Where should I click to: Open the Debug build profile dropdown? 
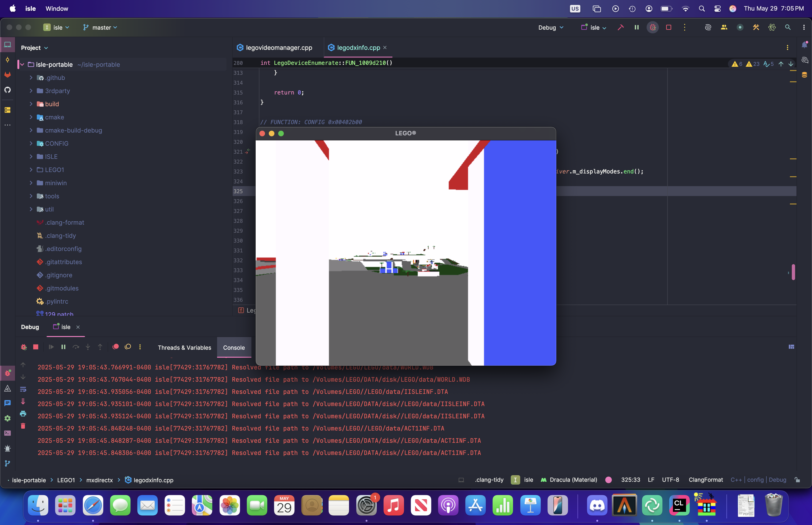pyautogui.click(x=551, y=27)
